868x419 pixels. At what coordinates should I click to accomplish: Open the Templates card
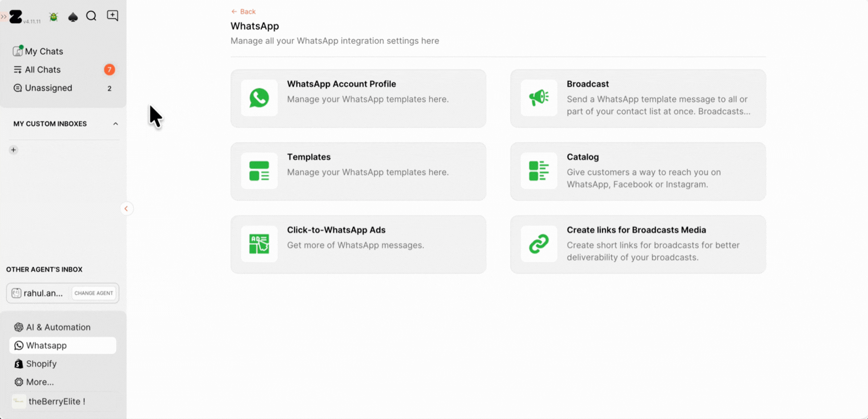coord(358,171)
